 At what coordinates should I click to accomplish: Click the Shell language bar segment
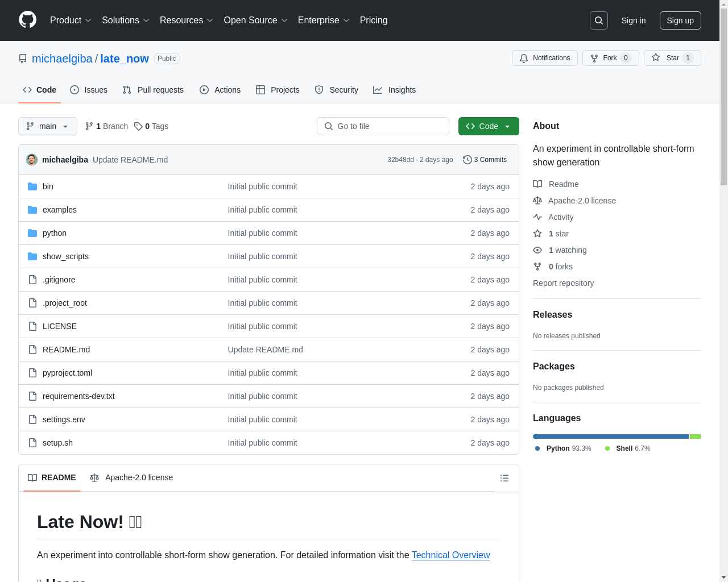pos(696,436)
